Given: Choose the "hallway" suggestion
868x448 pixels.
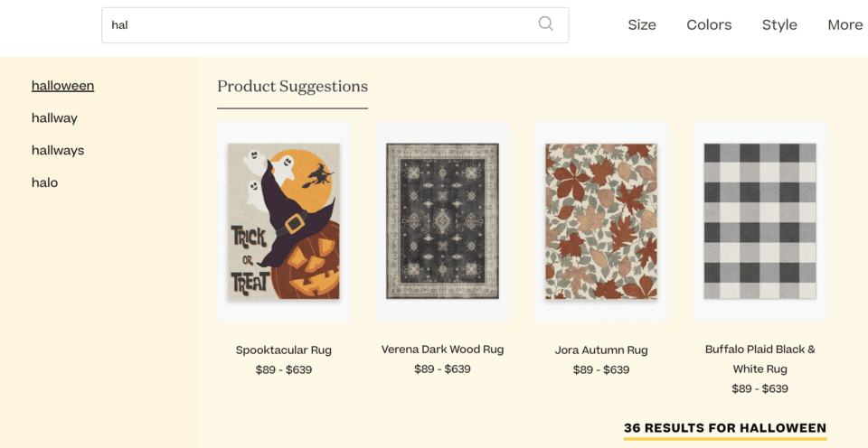Looking at the screenshot, I should point(54,117).
